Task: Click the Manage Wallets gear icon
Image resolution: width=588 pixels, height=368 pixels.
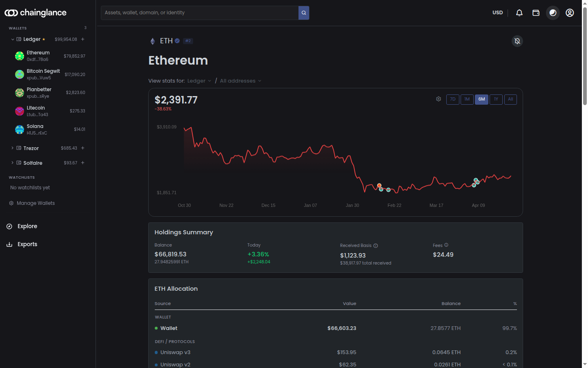Action: coord(11,203)
